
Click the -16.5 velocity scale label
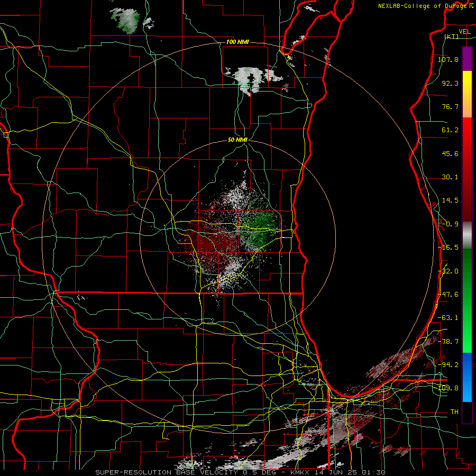coord(448,248)
